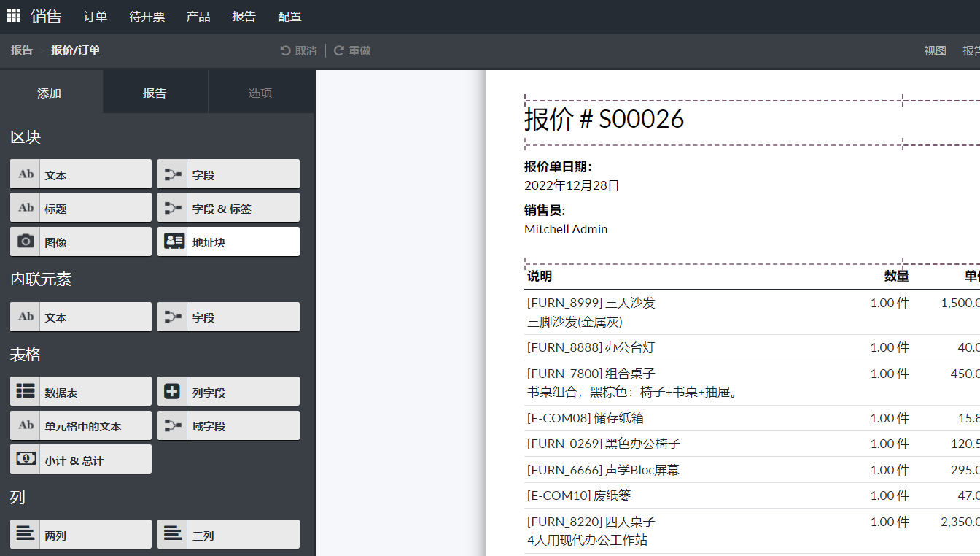Viewport: 980px width, 556px height.
Task: Open the 待开票 menu
Action: pyautogui.click(x=147, y=17)
